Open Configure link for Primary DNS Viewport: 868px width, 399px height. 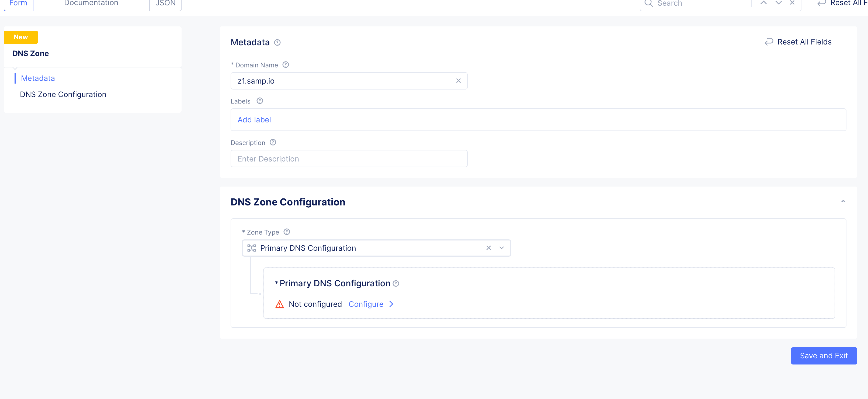tap(366, 304)
